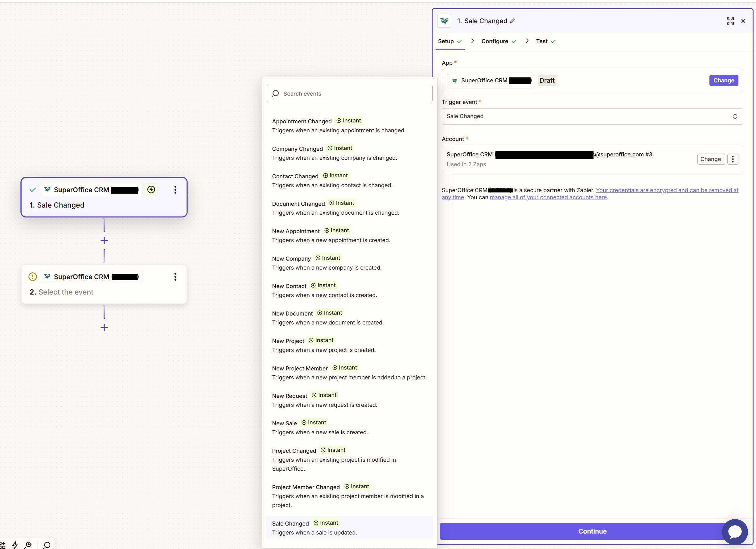Image resolution: width=756 pixels, height=549 pixels.
Task: Open manage all of your connected accounts link
Action: [x=548, y=197]
